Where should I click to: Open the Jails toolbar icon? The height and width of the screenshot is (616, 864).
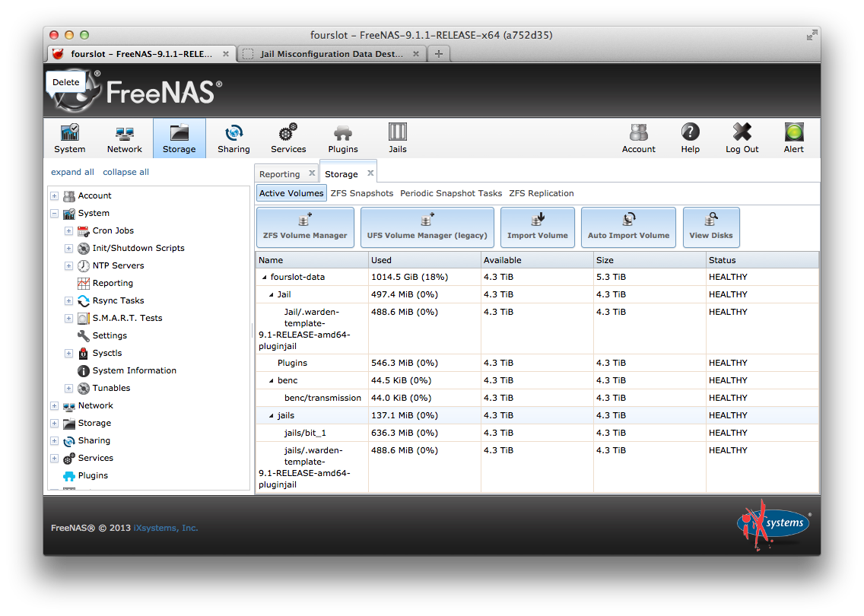pos(397,138)
